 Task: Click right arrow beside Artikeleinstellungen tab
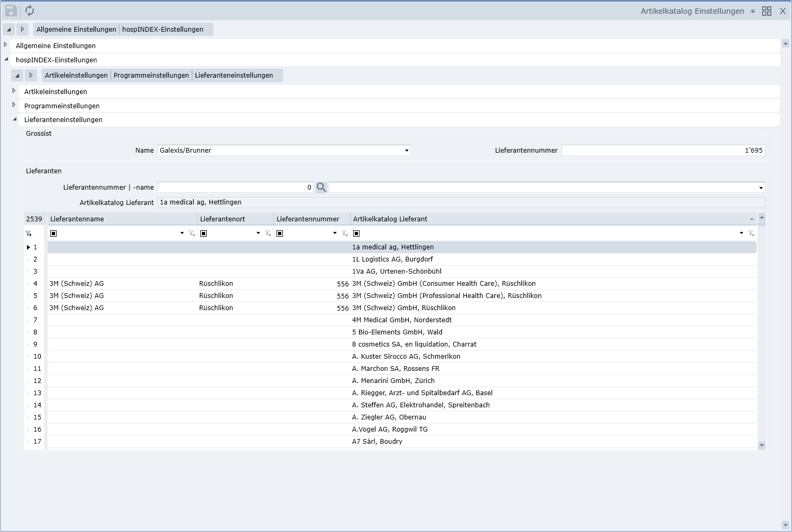click(31, 76)
